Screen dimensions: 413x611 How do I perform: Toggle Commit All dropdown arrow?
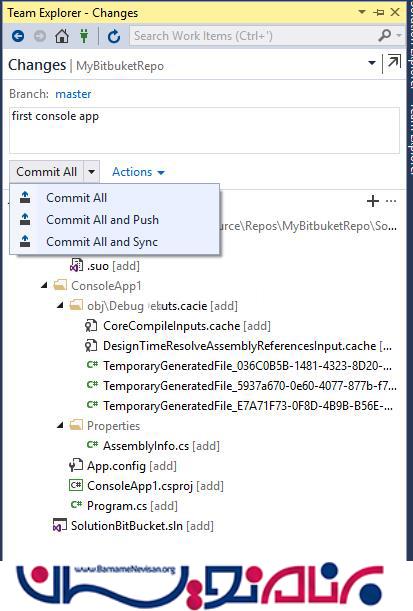click(x=92, y=172)
